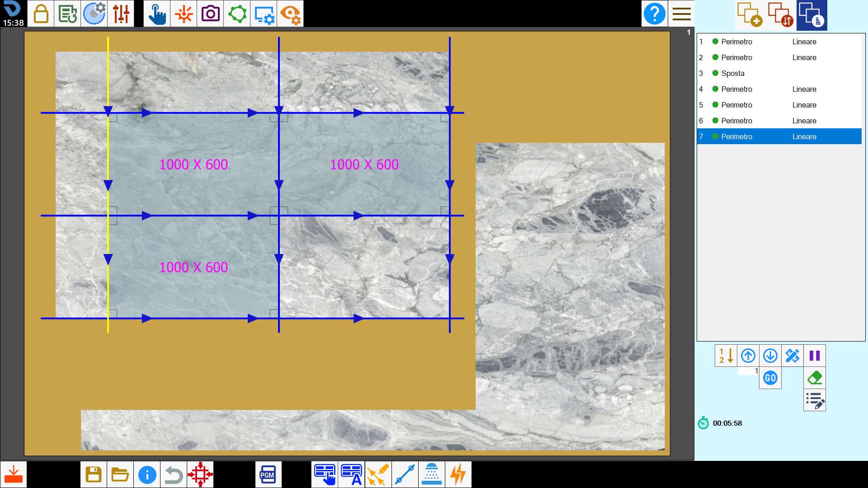Click the lightning bolt icon
Image resolution: width=868 pixels, height=488 pixels.
coord(458,474)
